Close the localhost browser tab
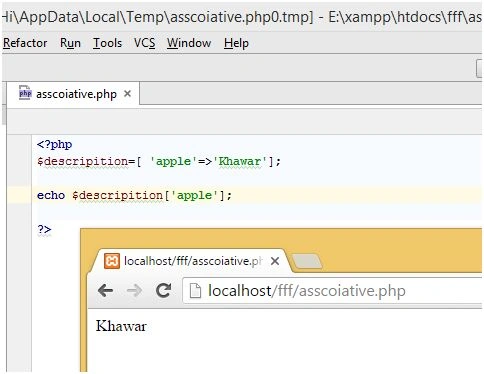This screenshot has width=484, height=374. pos(275,261)
